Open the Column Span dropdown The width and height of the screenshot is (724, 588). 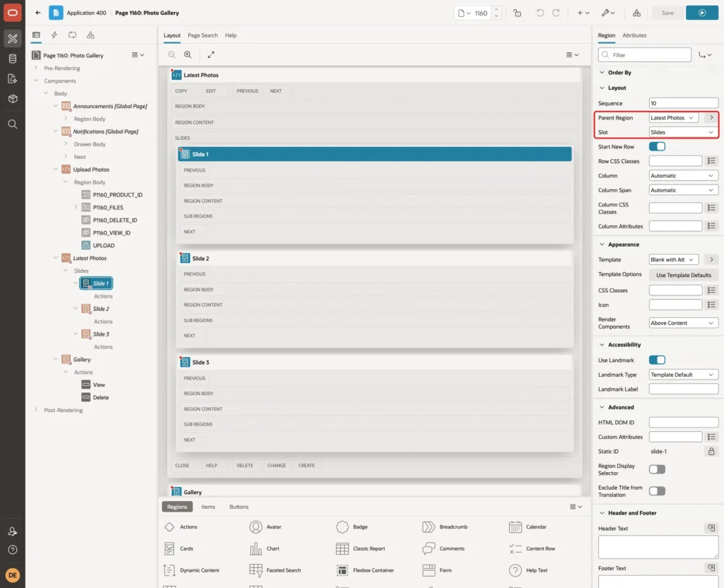pyautogui.click(x=684, y=190)
